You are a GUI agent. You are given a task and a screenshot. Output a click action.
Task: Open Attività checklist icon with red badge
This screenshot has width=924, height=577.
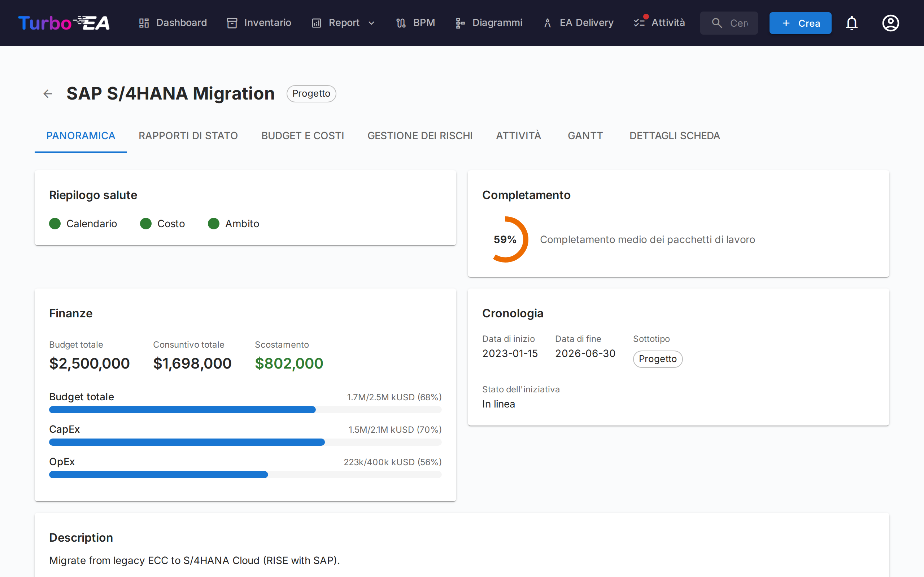(639, 23)
